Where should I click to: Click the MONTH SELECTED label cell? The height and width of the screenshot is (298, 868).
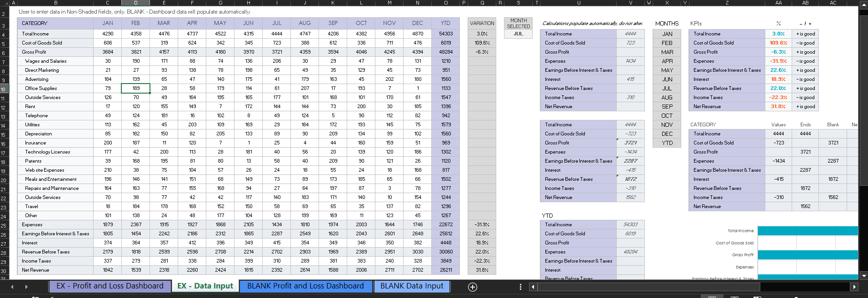[x=518, y=24]
